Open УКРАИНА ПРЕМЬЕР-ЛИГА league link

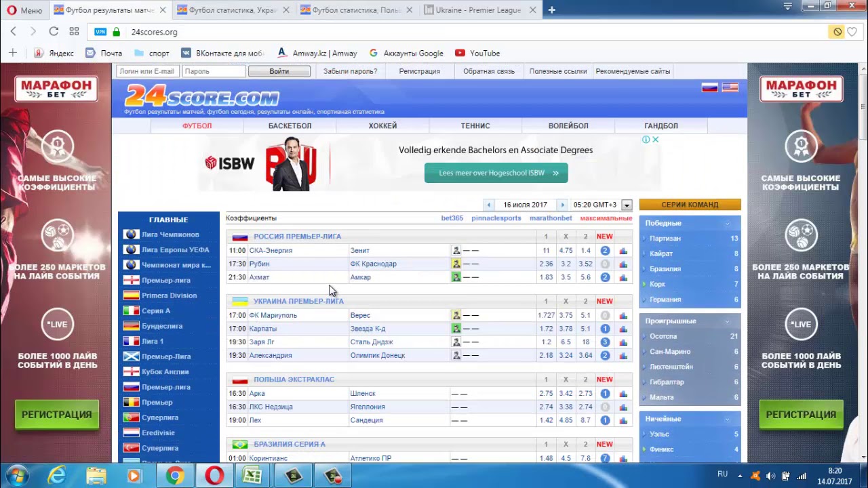tap(298, 301)
